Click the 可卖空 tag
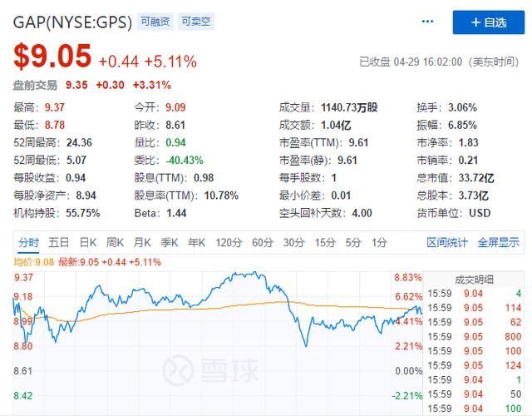Image resolution: width=532 pixels, height=416 pixels. 196,22
